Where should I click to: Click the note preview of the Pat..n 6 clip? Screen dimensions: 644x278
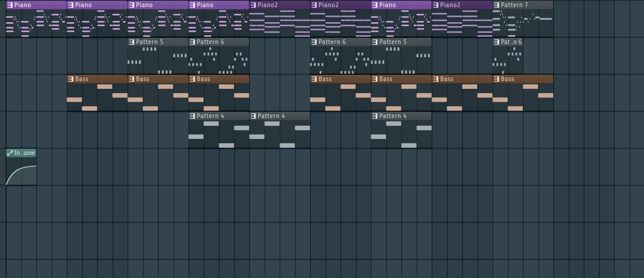pos(507,60)
